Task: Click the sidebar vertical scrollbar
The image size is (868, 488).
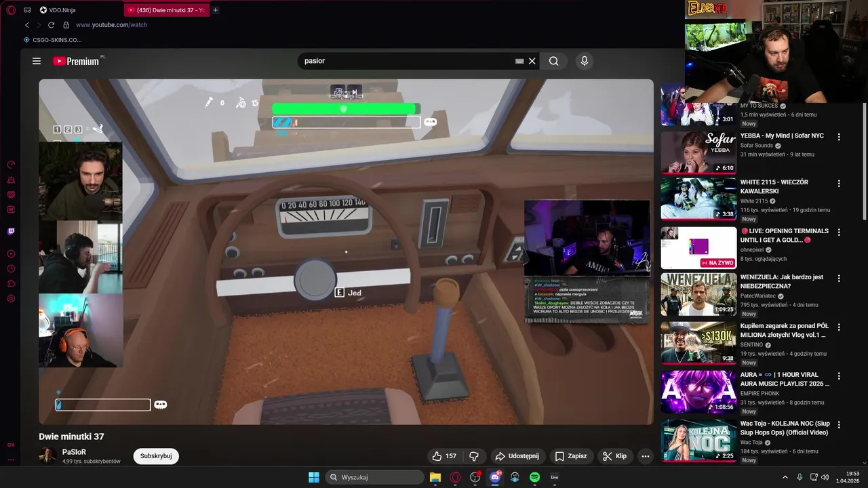Action: coord(864,163)
